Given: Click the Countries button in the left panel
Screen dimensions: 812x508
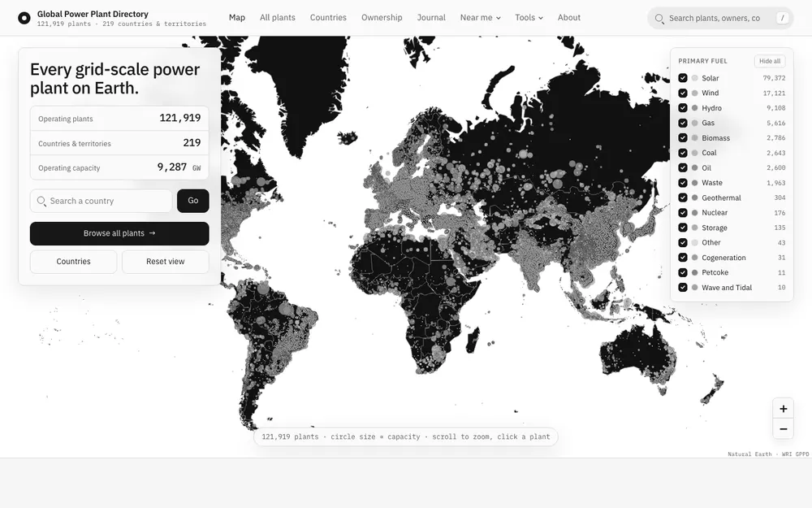Looking at the screenshot, I should click(74, 262).
